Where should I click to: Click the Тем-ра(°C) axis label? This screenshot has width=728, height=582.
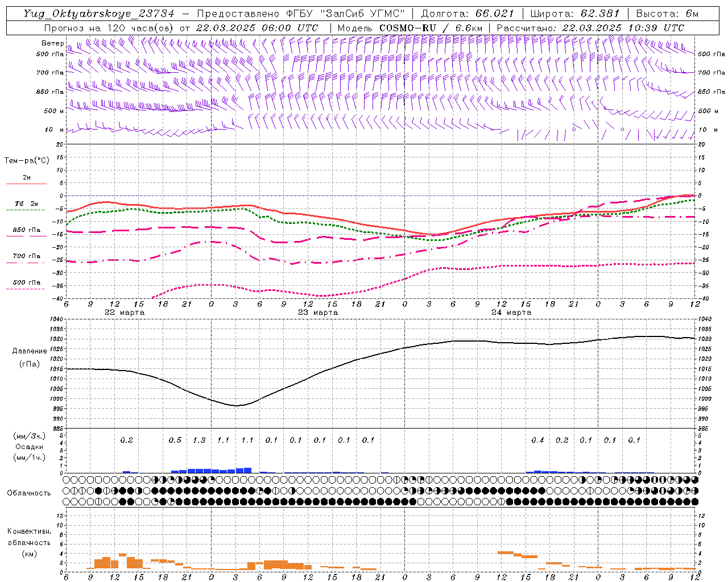(x=27, y=161)
